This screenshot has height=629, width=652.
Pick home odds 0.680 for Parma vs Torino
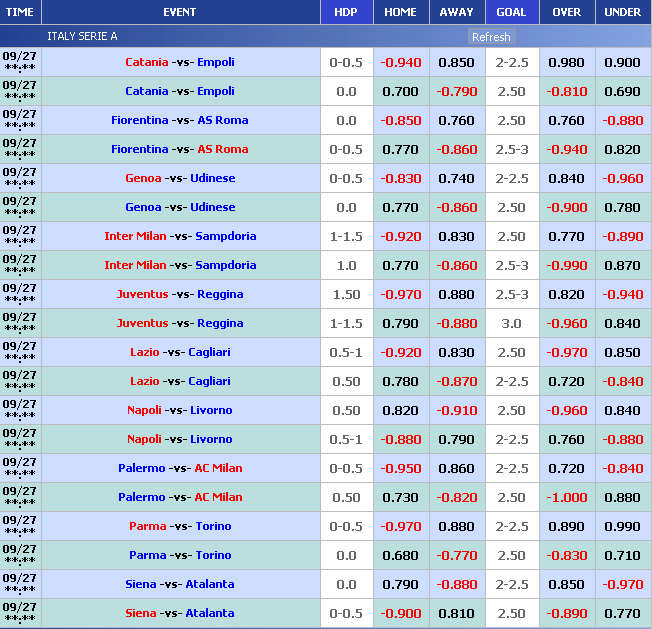pyautogui.click(x=400, y=555)
